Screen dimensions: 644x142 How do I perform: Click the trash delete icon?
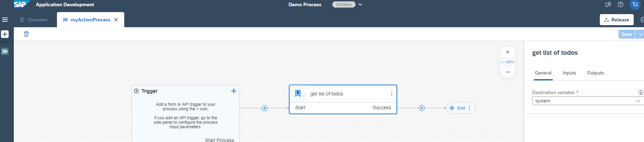(26, 34)
